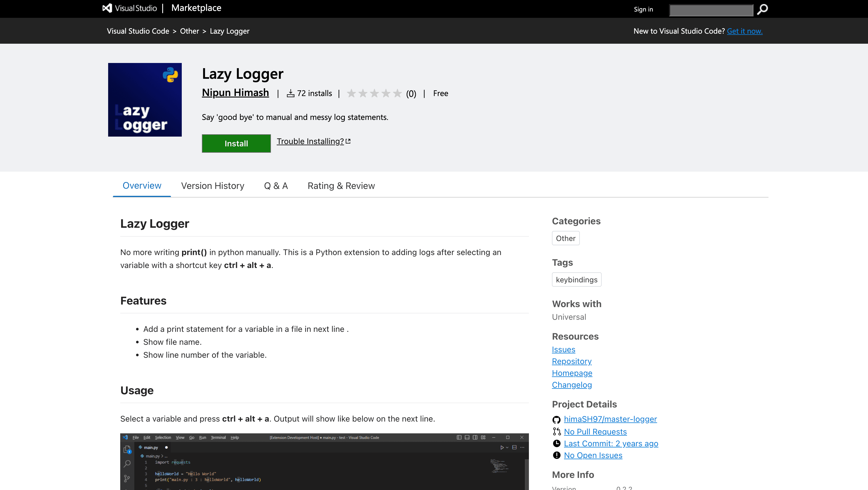The width and height of the screenshot is (868, 490).
Task: Click the alert icon beside No Open Issues
Action: click(x=557, y=455)
